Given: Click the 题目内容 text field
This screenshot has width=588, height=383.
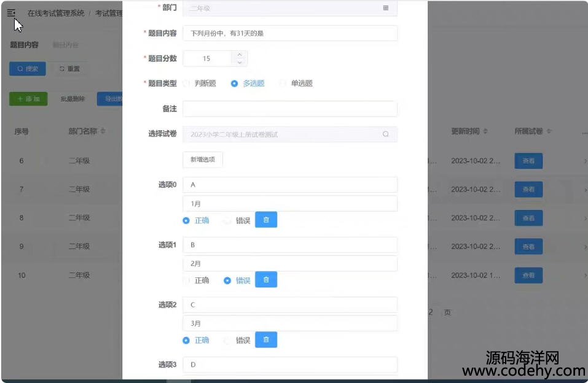Looking at the screenshot, I should 289,33.
